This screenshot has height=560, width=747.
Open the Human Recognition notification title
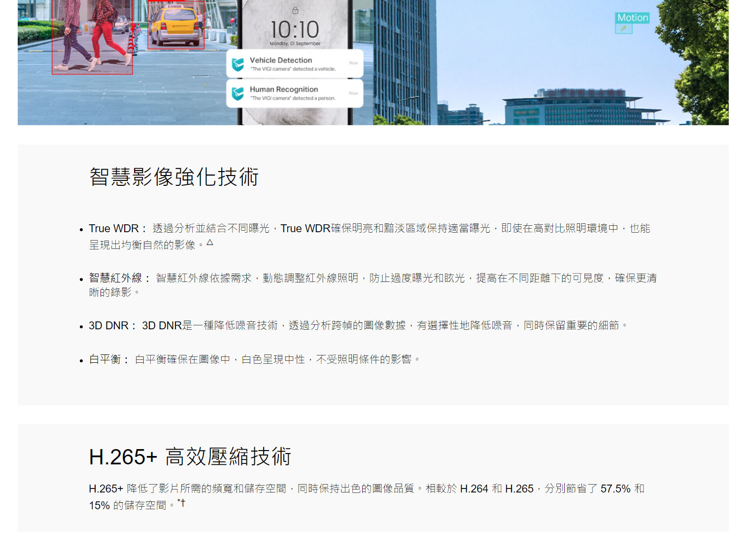(x=283, y=89)
